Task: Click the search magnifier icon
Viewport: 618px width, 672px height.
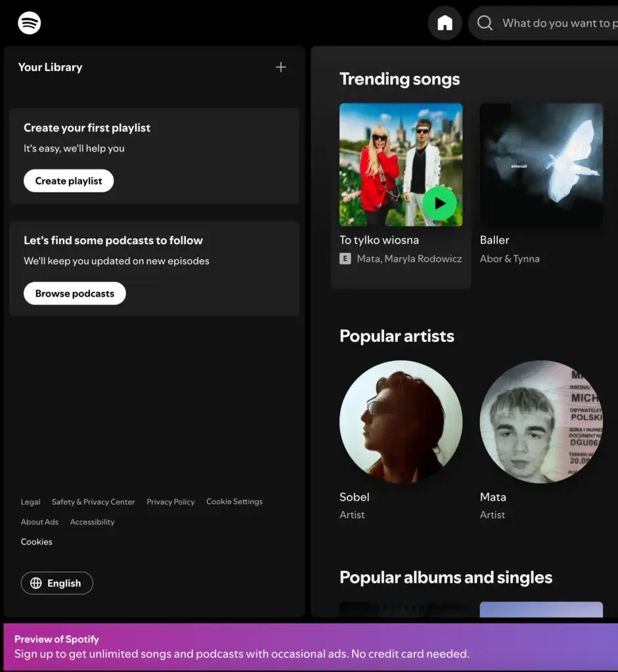Action: click(x=485, y=23)
